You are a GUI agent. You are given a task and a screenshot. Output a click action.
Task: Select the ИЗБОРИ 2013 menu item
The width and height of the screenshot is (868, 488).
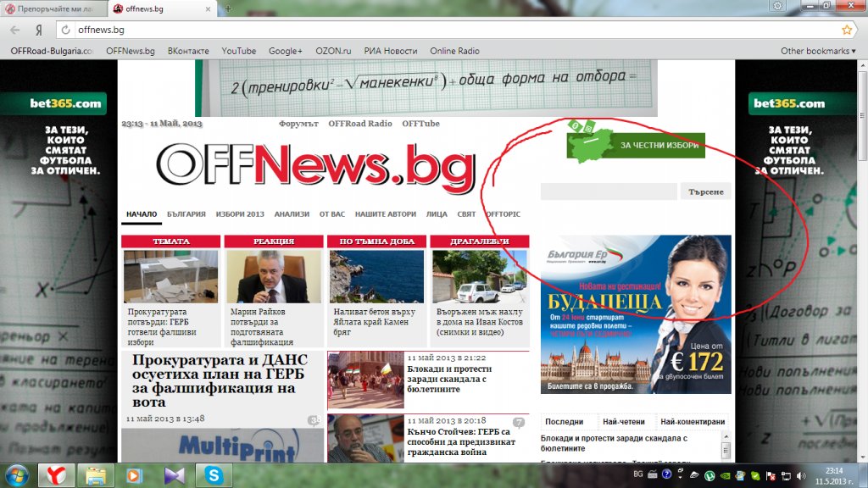point(240,214)
